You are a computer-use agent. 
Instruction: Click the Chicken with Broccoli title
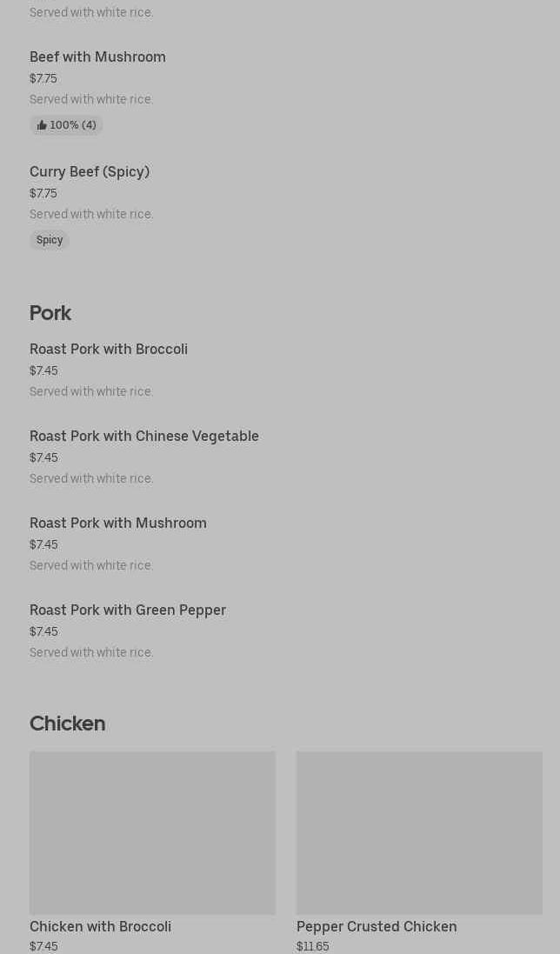click(x=100, y=927)
